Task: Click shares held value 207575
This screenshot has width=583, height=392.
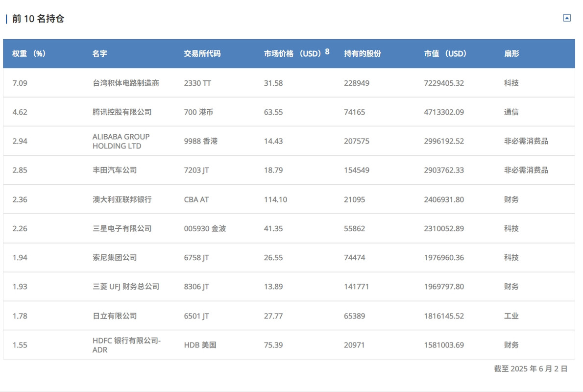Action: [x=357, y=141]
